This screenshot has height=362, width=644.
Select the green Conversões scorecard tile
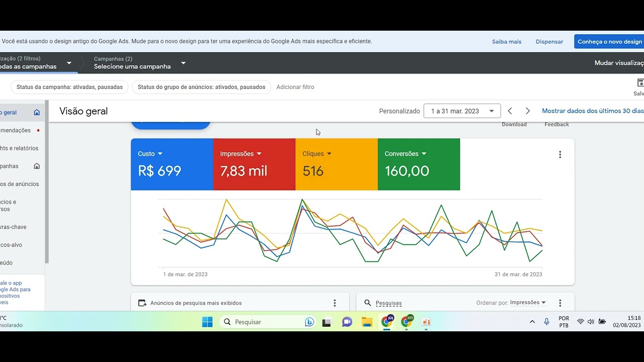(419, 164)
